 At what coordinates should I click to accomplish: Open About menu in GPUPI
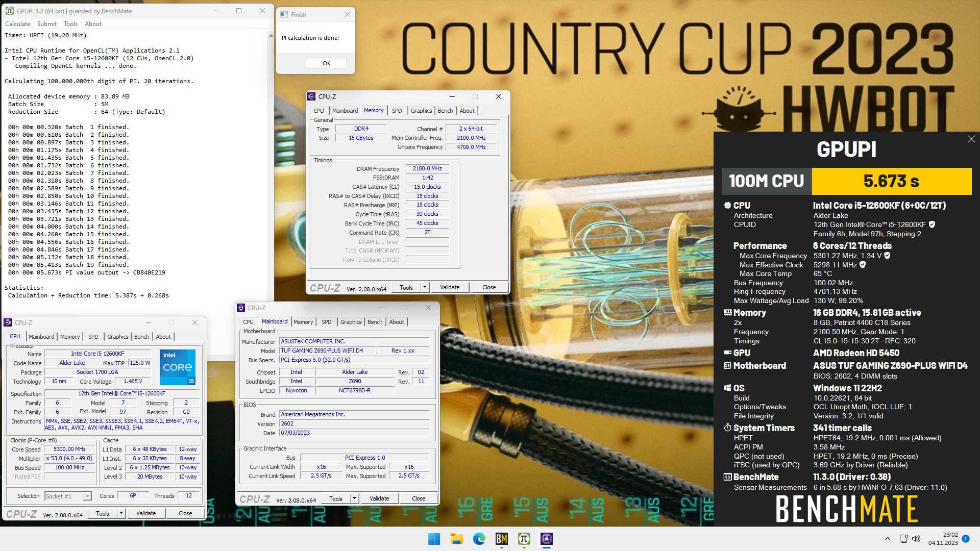[93, 24]
